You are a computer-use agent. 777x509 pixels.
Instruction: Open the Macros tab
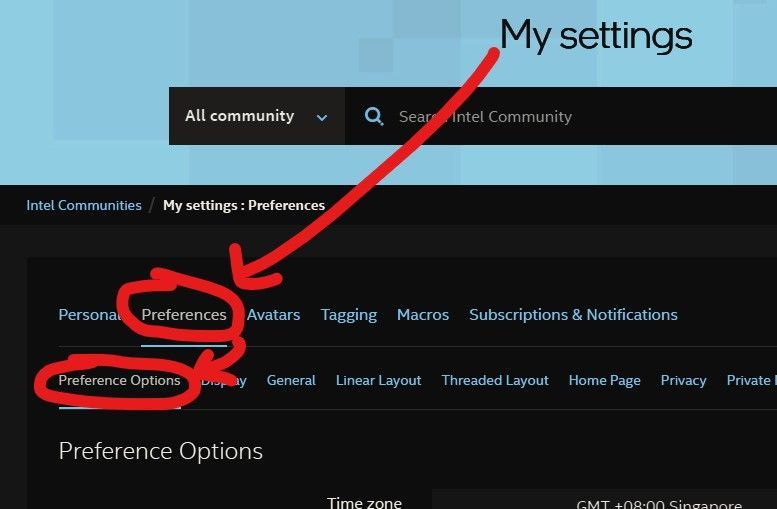coord(423,315)
